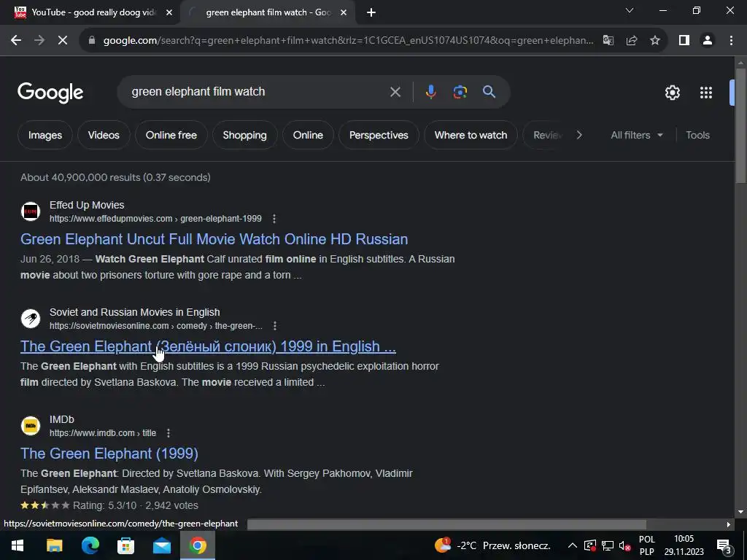Click the browser address bar URL
The image size is (747, 560).
tap(348, 41)
